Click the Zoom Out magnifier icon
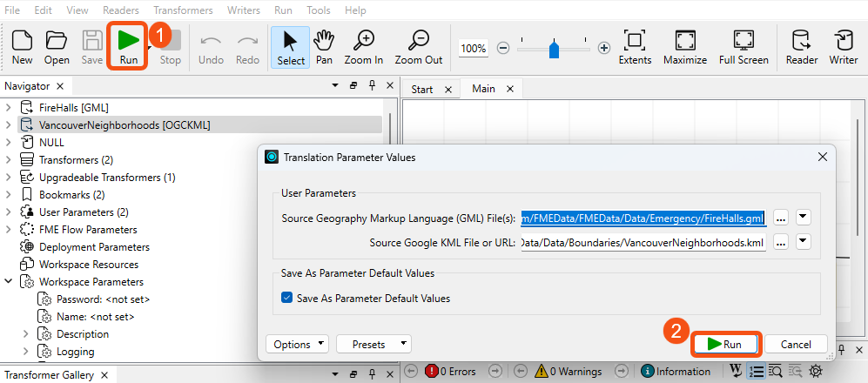868x383 pixels. tap(418, 46)
